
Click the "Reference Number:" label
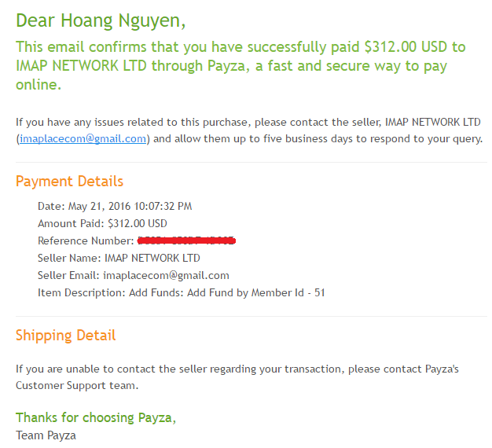(86, 241)
